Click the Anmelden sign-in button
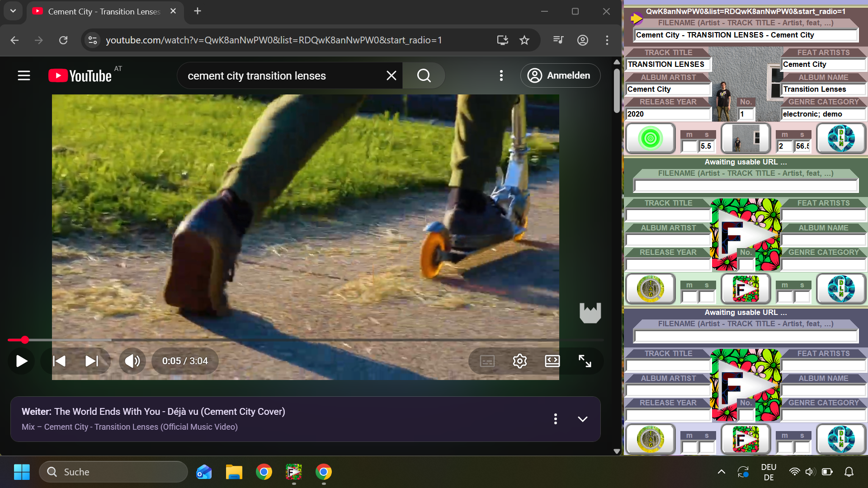The image size is (868, 488). (x=560, y=75)
